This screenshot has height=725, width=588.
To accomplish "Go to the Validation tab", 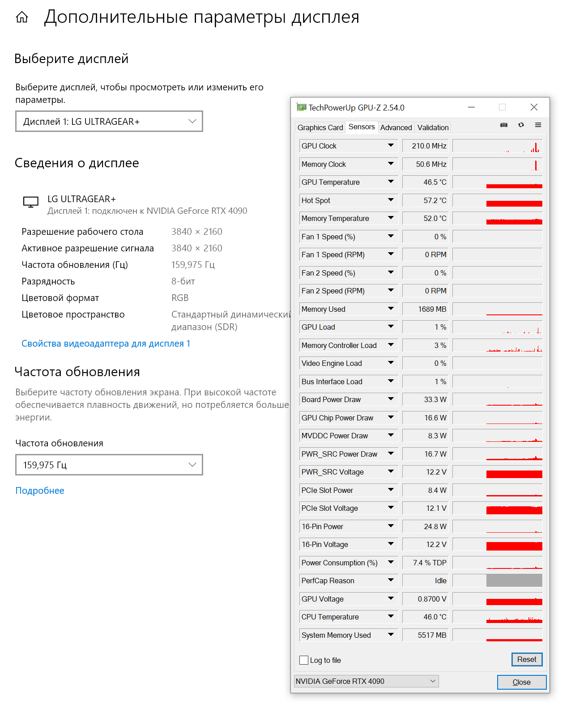I will [433, 127].
